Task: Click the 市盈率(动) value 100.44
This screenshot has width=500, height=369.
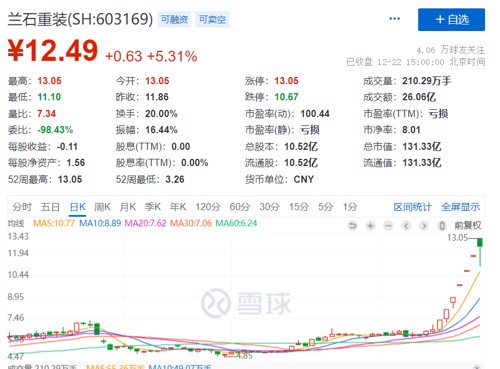Action: click(x=315, y=114)
